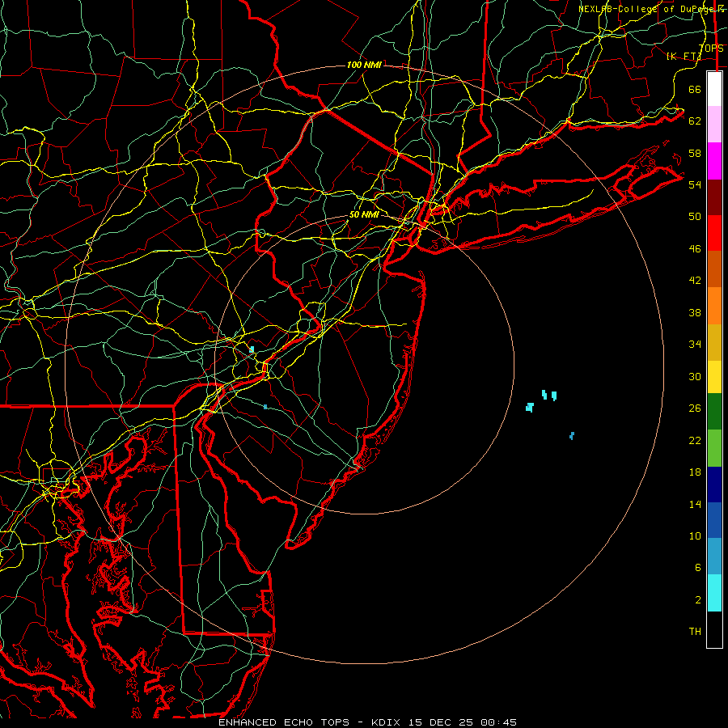Click the magenta 58 kft legend swatch
Image resolution: width=728 pixels, height=728 pixels.
pos(714,161)
